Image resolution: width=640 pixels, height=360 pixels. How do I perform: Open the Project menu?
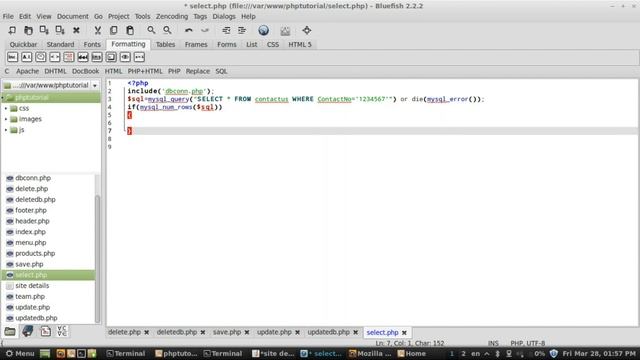pyautogui.click(x=118, y=17)
